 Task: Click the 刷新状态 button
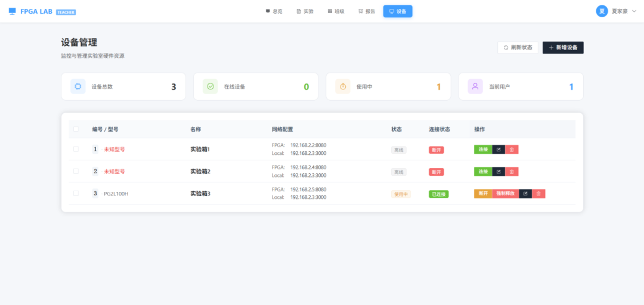coord(518,48)
